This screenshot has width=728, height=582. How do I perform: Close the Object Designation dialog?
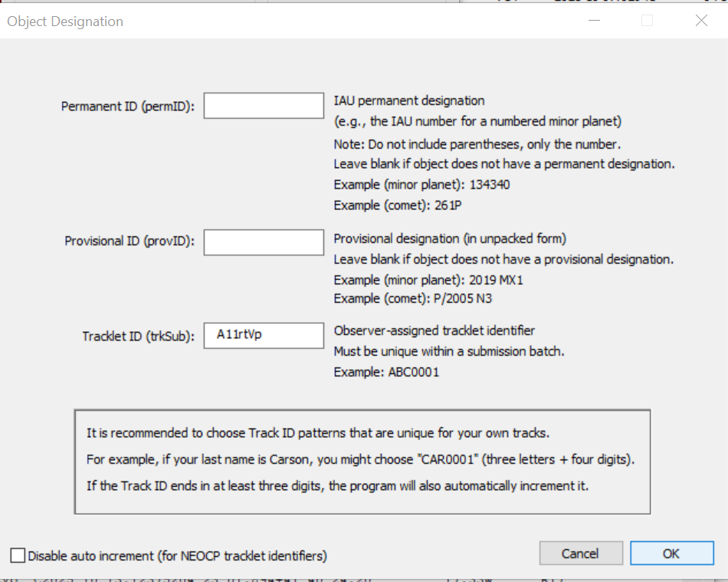[x=701, y=21]
